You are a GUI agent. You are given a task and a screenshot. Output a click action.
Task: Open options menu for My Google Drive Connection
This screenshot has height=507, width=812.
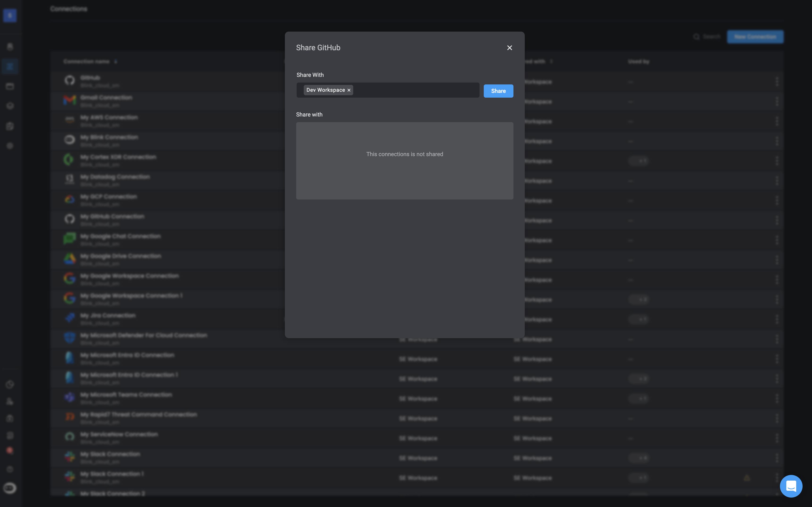777,260
